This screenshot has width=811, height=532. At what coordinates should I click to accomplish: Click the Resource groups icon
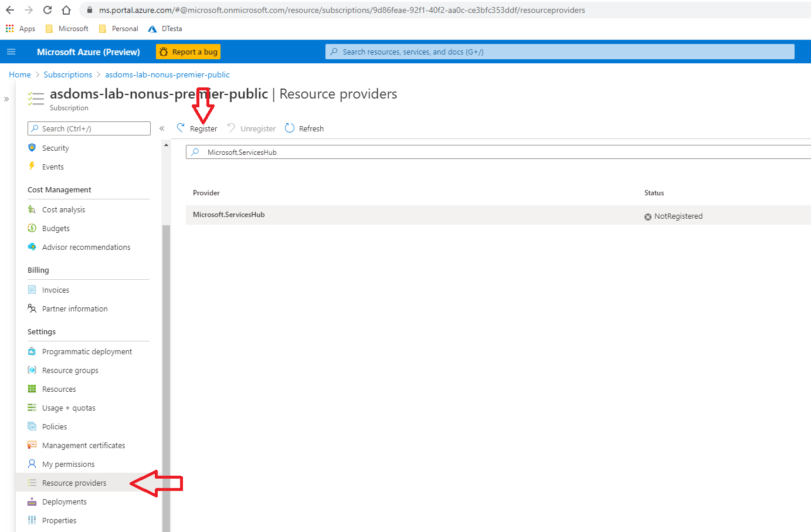coord(32,370)
